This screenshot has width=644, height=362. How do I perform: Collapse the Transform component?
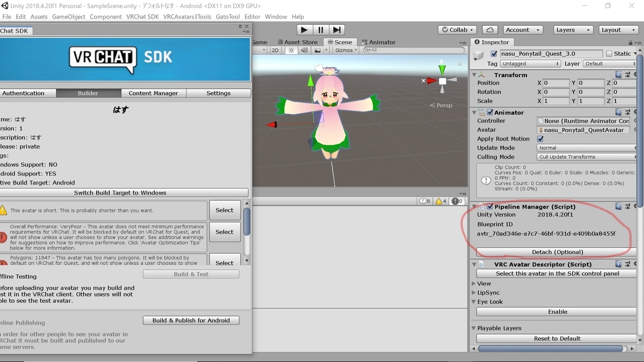coord(474,75)
